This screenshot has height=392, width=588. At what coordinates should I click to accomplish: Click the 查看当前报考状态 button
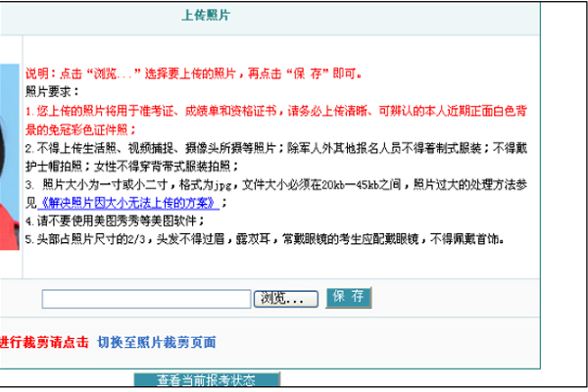207,380
